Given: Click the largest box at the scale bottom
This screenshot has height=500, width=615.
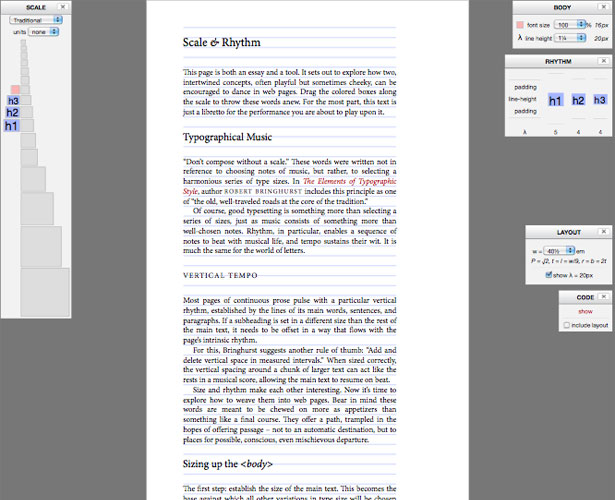Looking at the screenshot, I should [x=45, y=292].
